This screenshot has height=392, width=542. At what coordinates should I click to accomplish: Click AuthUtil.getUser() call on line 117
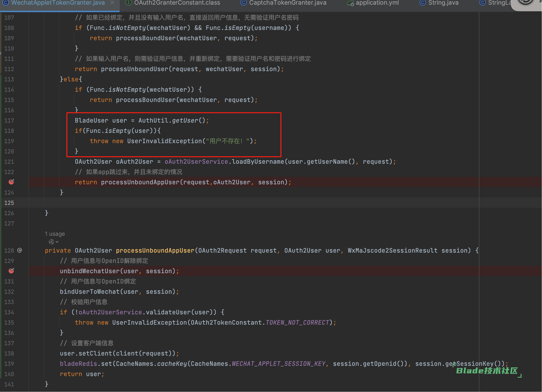pos(172,120)
